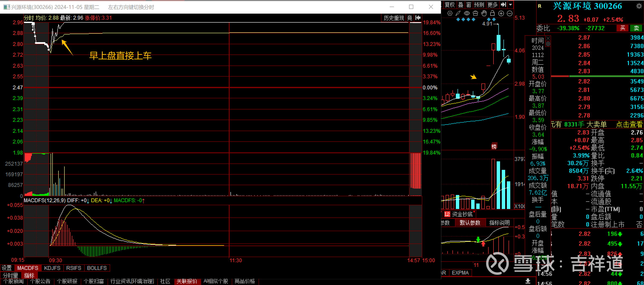Open the tooltip popup gear settings
644x285 pixels.
[x=548, y=44]
